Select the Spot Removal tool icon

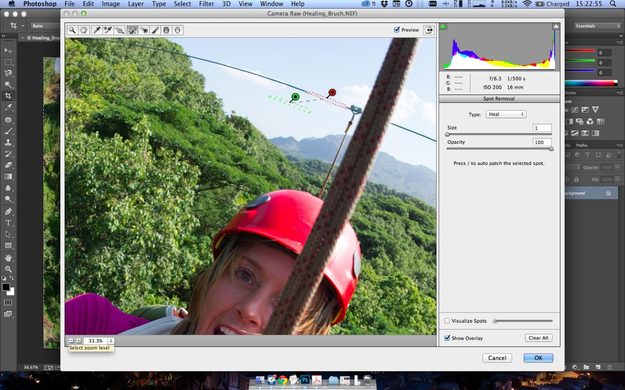[x=132, y=30]
